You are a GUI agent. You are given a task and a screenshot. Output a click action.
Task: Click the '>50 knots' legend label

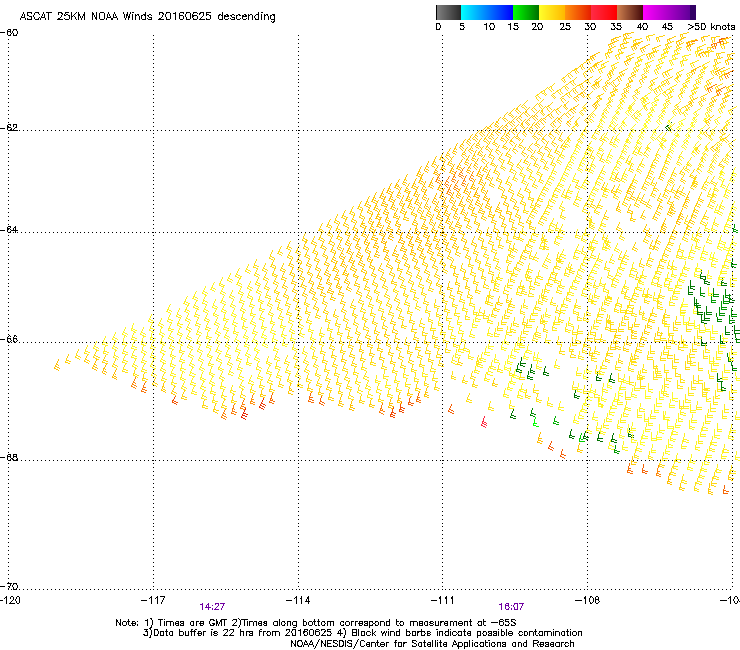click(711, 27)
